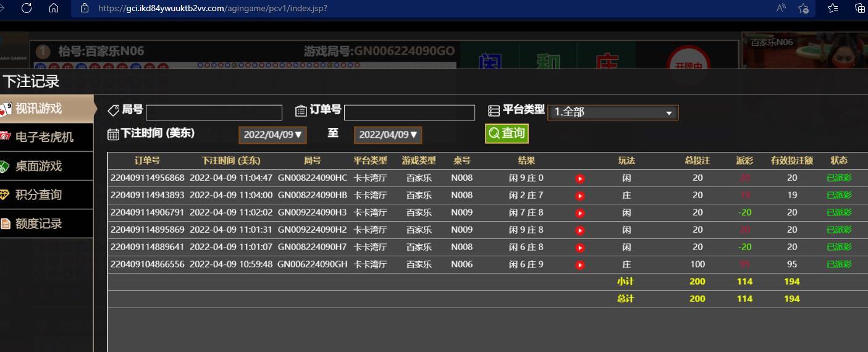This screenshot has height=352, width=868.
Task: Expand the 平台类型 platform dropdown
Action: click(x=612, y=112)
